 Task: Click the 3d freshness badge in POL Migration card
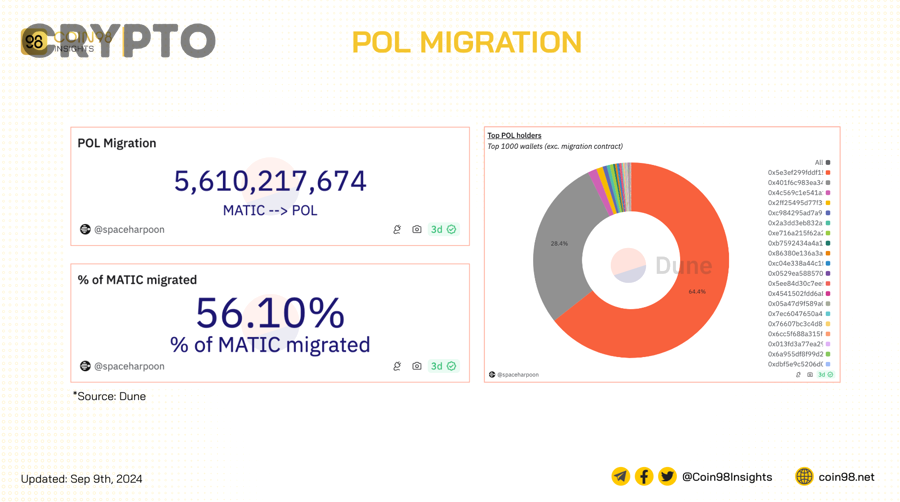coord(443,229)
